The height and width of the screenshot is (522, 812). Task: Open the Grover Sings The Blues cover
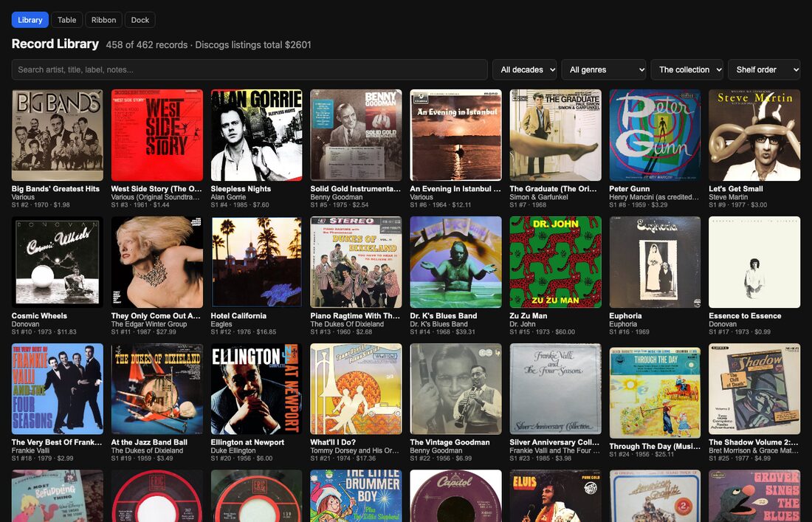click(x=754, y=495)
